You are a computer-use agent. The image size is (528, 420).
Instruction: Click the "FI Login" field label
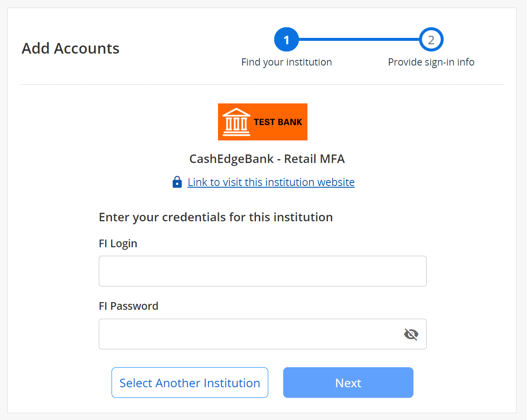click(118, 243)
